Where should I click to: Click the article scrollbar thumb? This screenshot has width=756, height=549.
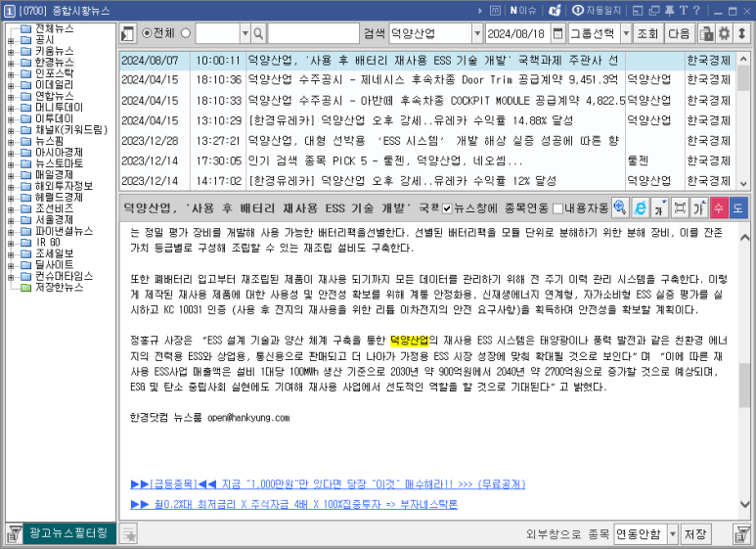[744, 385]
